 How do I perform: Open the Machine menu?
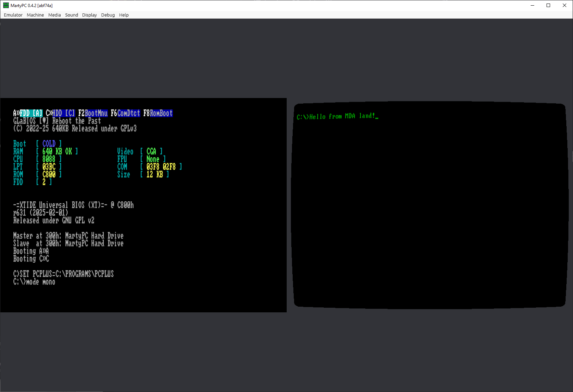click(35, 15)
